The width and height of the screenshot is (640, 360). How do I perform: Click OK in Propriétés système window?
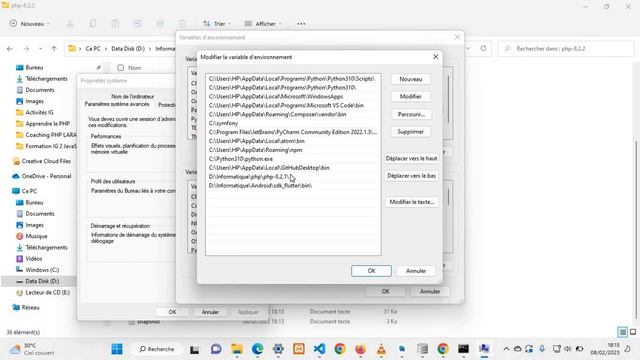[x=172, y=312]
